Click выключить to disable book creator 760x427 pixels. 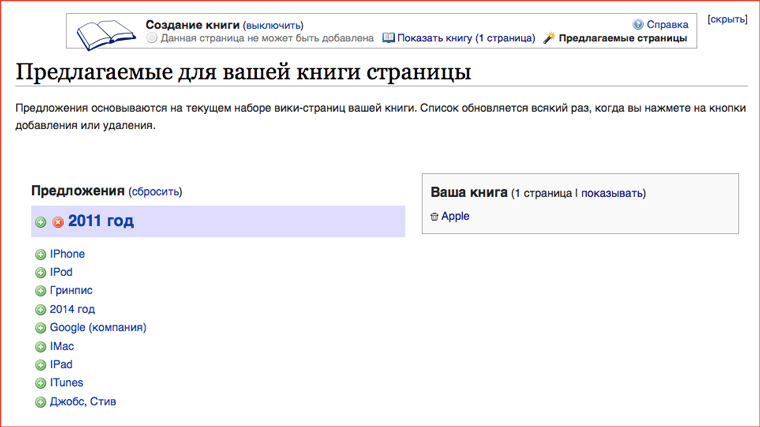[274, 25]
